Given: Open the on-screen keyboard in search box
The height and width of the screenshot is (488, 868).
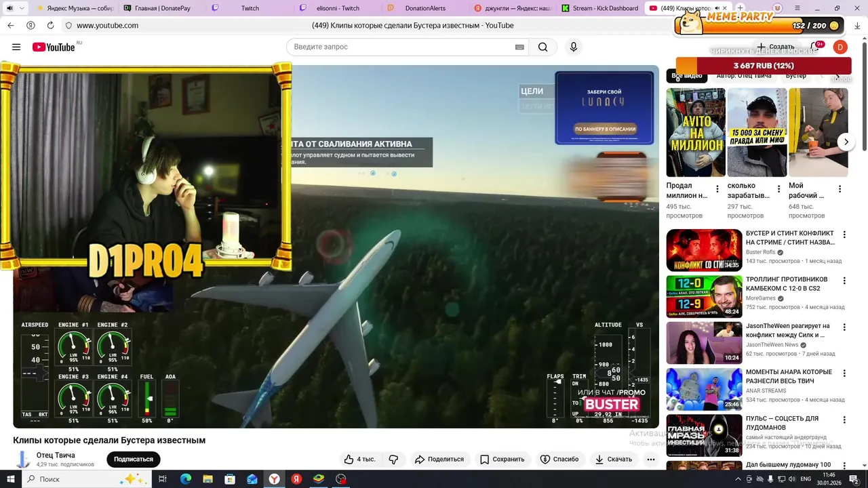Looking at the screenshot, I should 519,47.
